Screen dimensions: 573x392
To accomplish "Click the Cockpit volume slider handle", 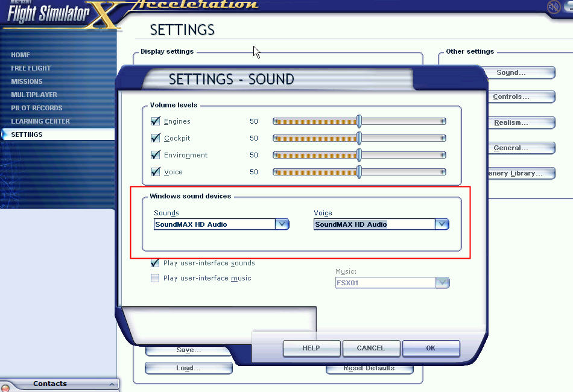I will click(x=359, y=138).
